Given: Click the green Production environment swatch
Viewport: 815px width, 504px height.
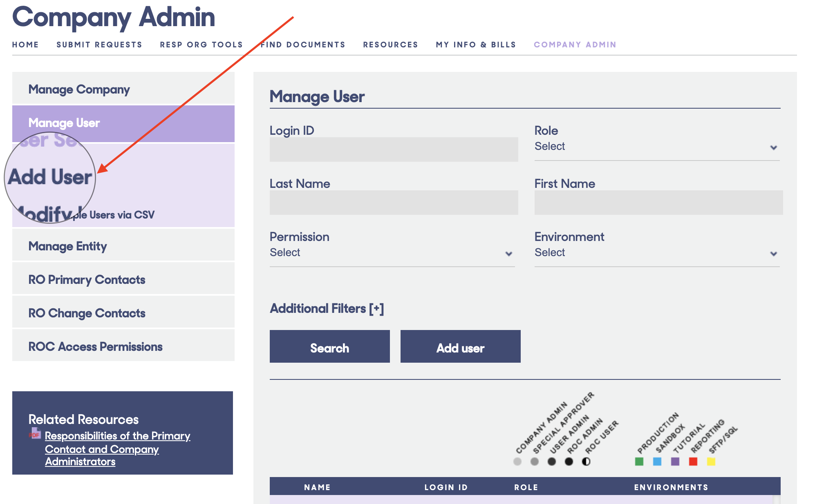Looking at the screenshot, I should click(x=639, y=462).
